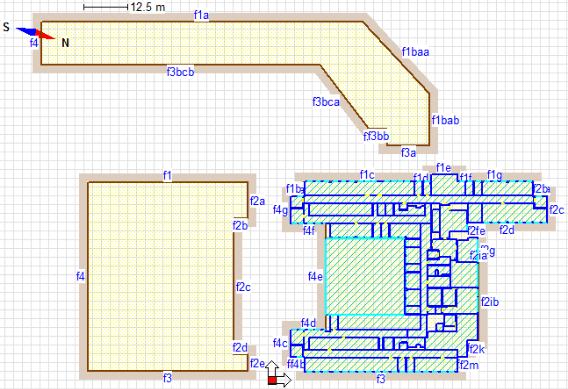This screenshot has height=389, width=568.
Task: Select label f4 left of the square building
Action: [80, 276]
